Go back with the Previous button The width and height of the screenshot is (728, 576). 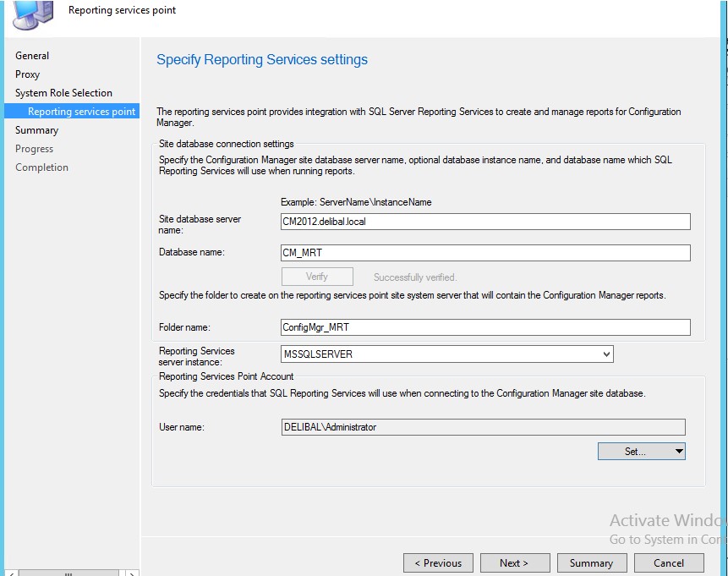pyautogui.click(x=437, y=563)
